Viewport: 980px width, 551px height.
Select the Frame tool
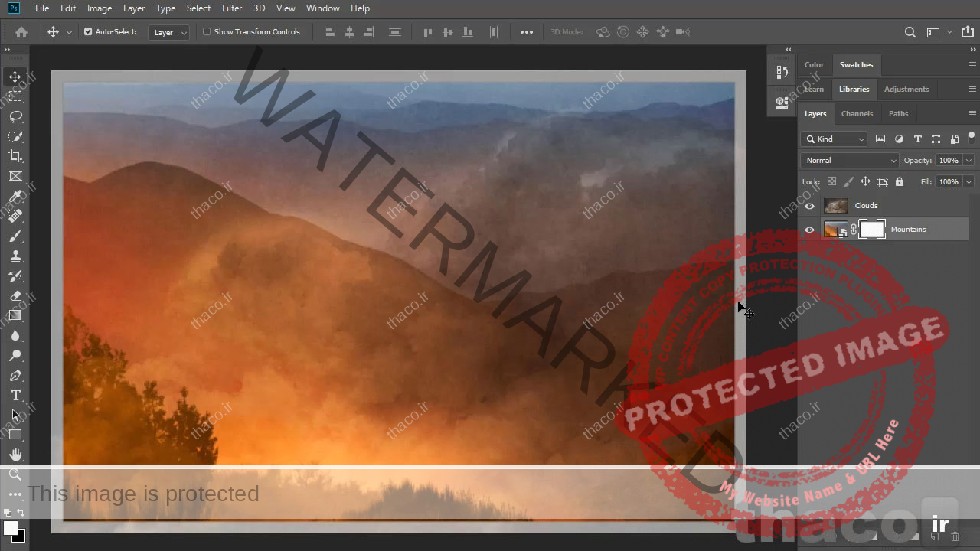pyautogui.click(x=15, y=176)
